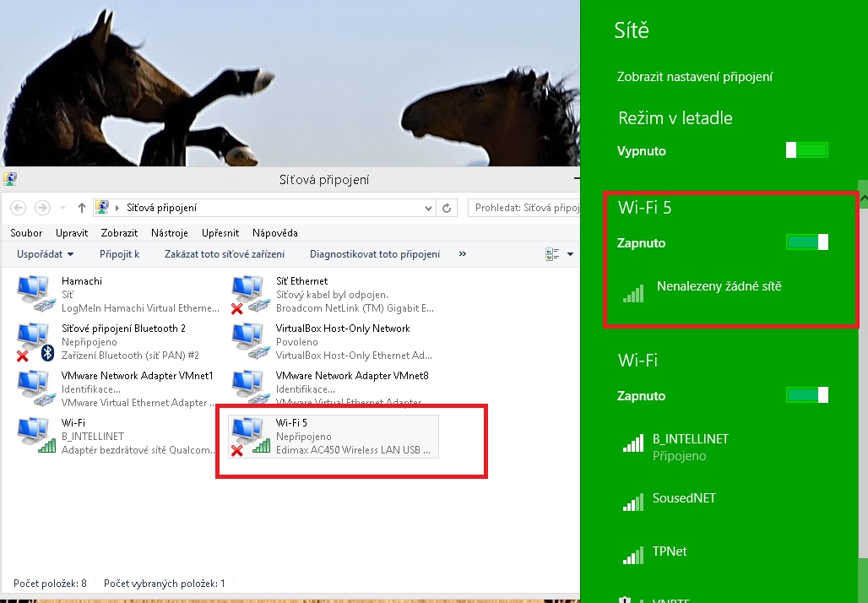Image resolution: width=868 pixels, height=603 pixels.
Task: Select the Wi-Fi 5 Edimax adapter icon
Action: (x=250, y=437)
